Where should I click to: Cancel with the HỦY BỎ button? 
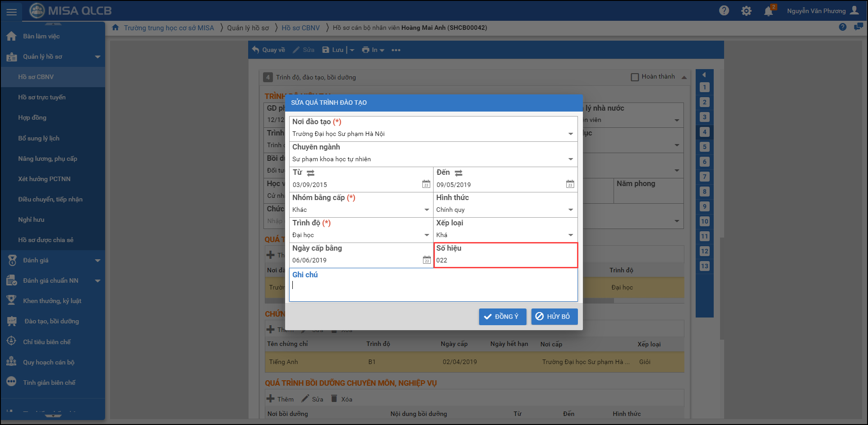[x=554, y=317]
